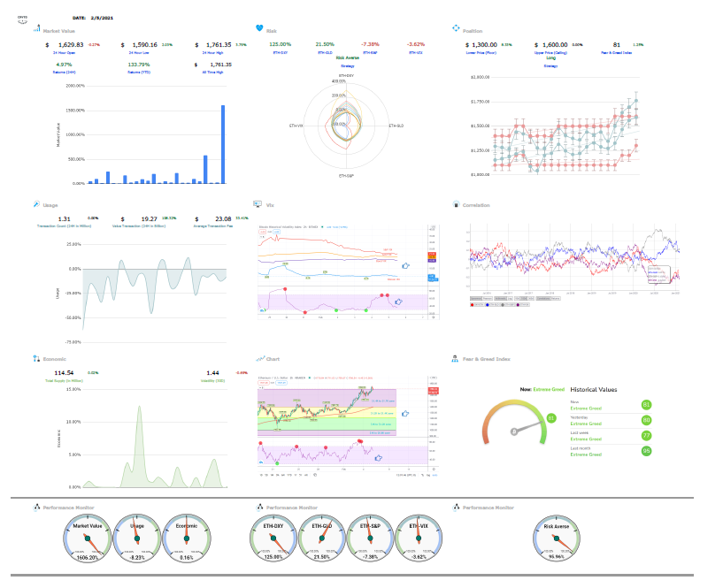Click the green 81 badge beside Now
The width and height of the screenshot is (723, 588).
(647, 405)
